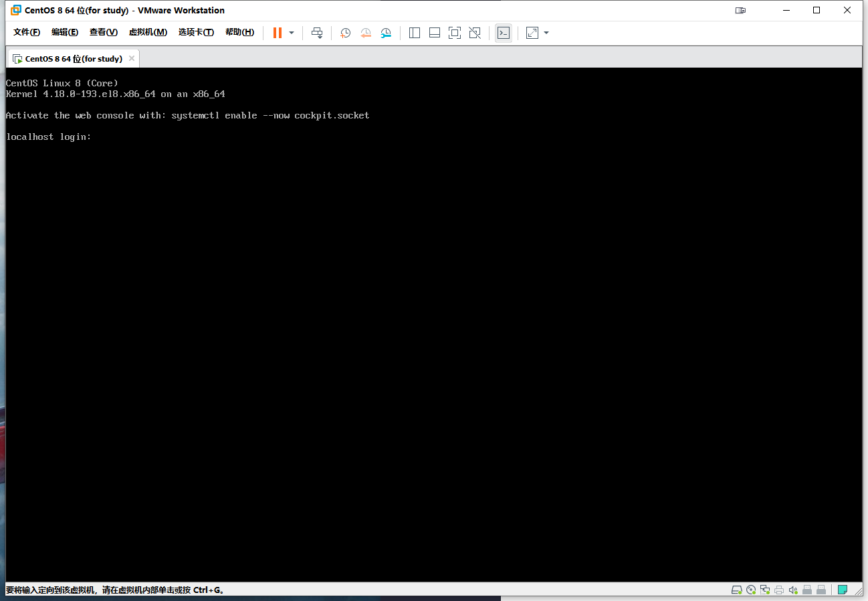Minimize the VMware Workstation window
868x601 pixels.
pyautogui.click(x=786, y=10)
